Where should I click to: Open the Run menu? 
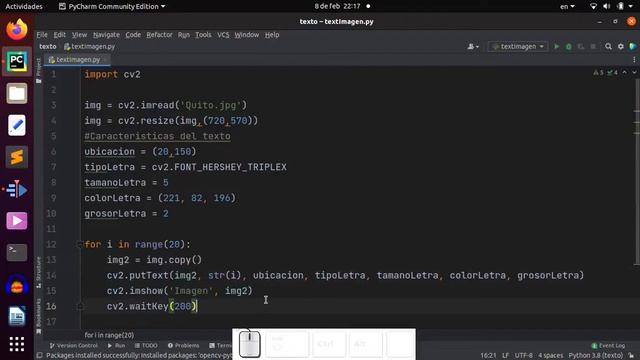(184, 35)
